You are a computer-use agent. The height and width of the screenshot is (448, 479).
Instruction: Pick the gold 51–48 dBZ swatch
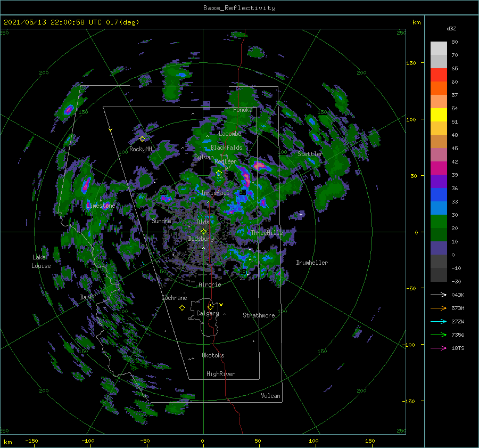point(439,128)
